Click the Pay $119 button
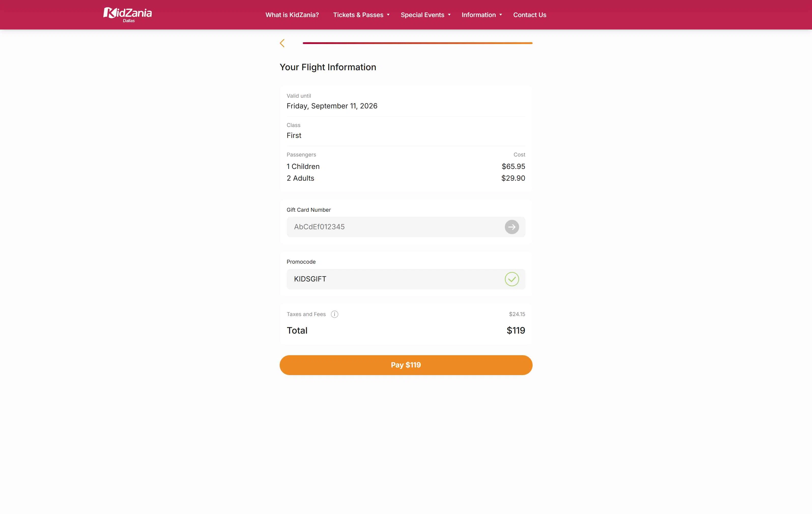This screenshot has height=514, width=812. pyautogui.click(x=406, y=365)
